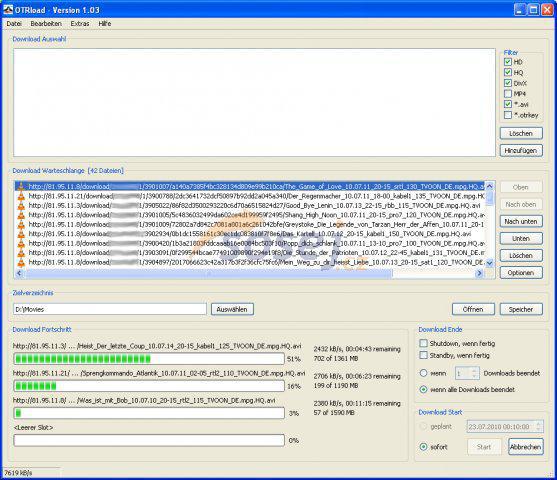557x480 pixels.
Task: Click the VLC cone icon beside Good_Bye_Lenin entry
Action: point(21,205)
